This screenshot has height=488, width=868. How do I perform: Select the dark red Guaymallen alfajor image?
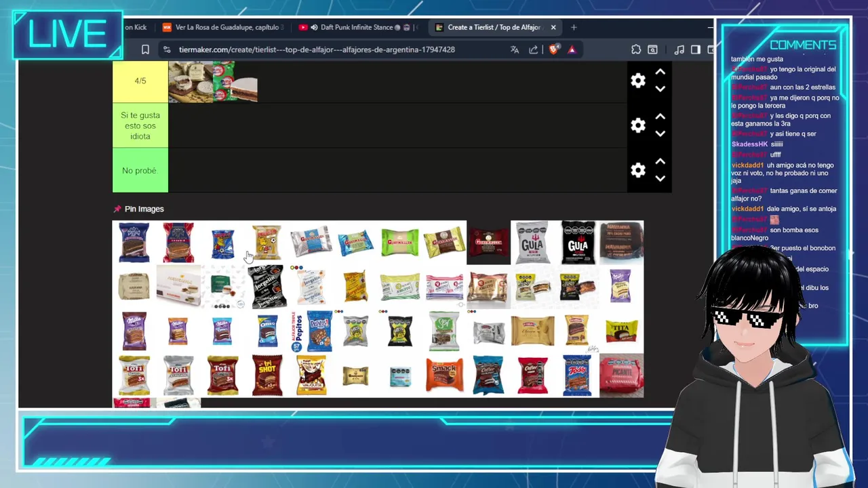488,243
